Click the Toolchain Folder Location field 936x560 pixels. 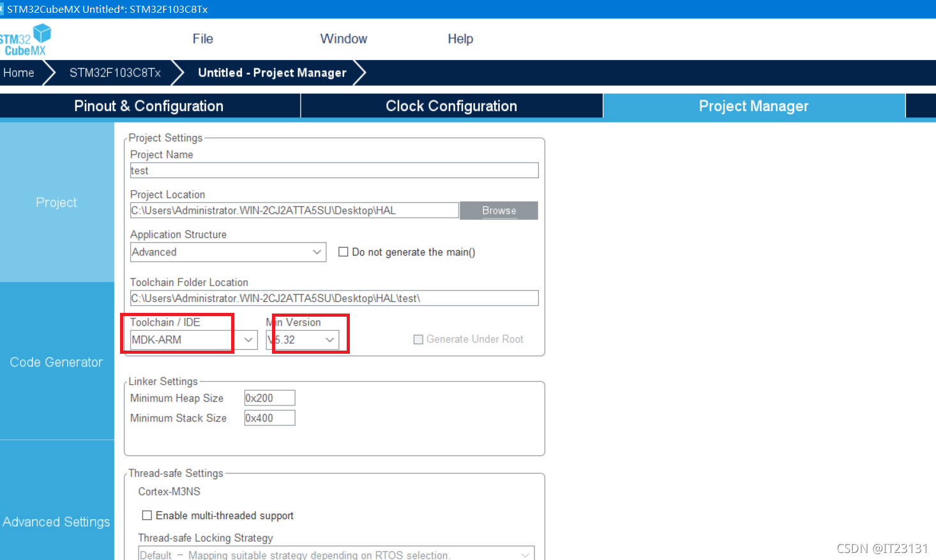tap(334, 298)
